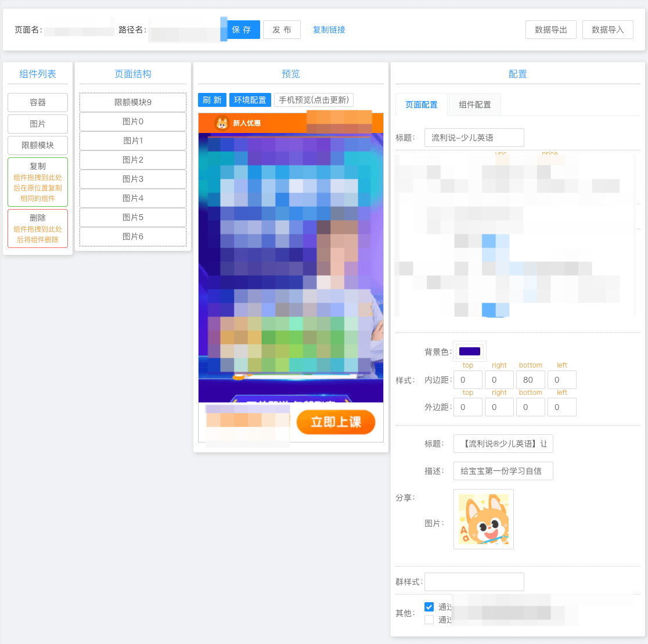Screen dimensions: 648x644
Task: Select 限额模块9 in page structure
Action: click(x=133, y=102)
